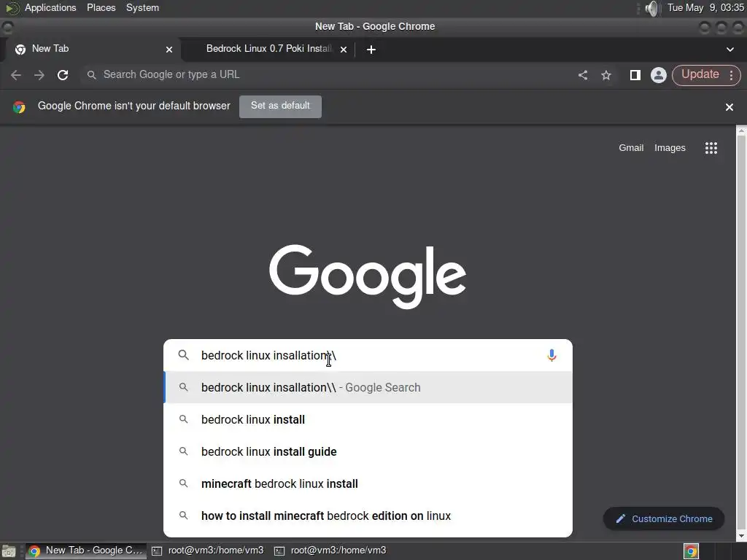
Task: Open a new tab with plus button
Action: tap(371, 50)
